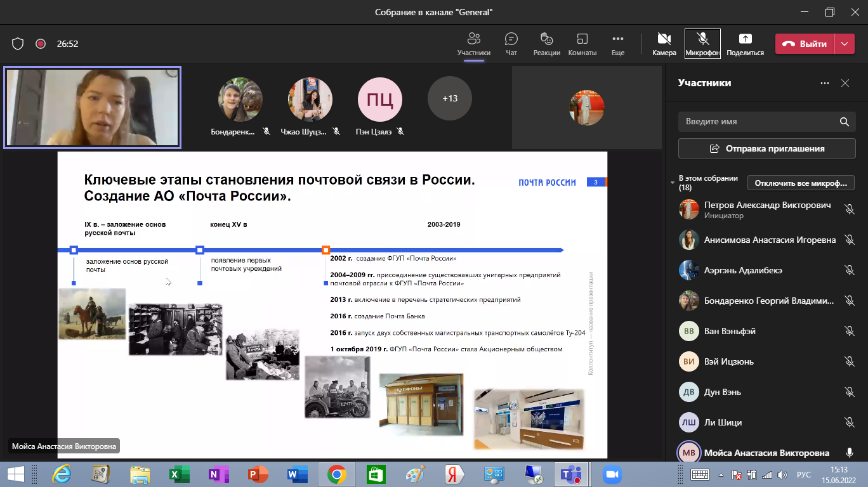This screenshot has width=868, height=487.
Task: Toggle mic icon for Петров Александр Викторович
Action: [850, 209]
